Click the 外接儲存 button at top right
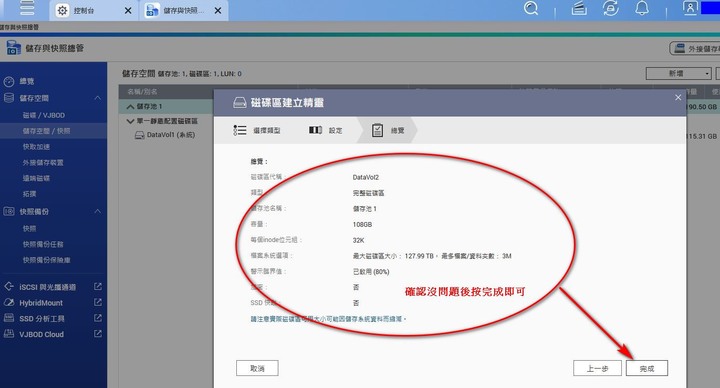Viewport: 720px width, 388px height. pos(695,48)
